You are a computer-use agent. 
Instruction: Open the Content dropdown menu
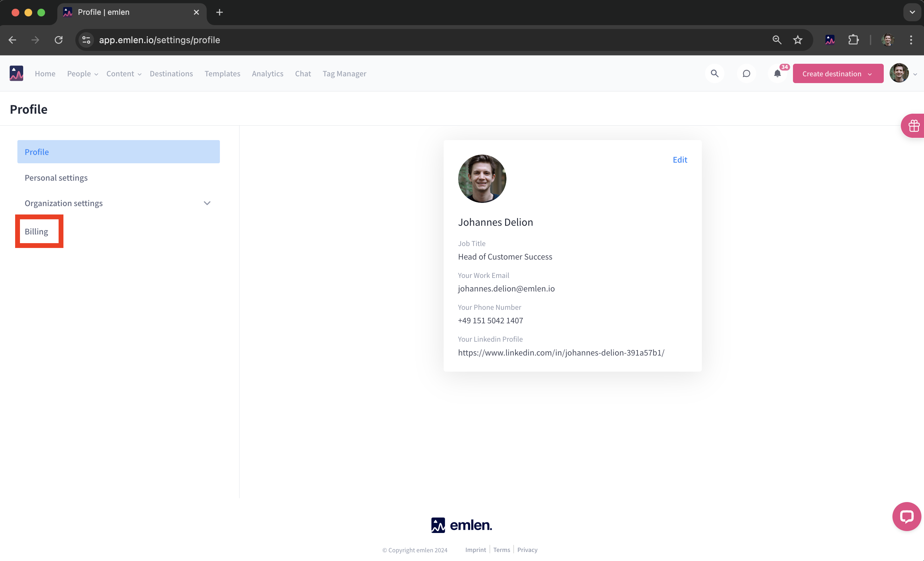[x=124, y=74]
